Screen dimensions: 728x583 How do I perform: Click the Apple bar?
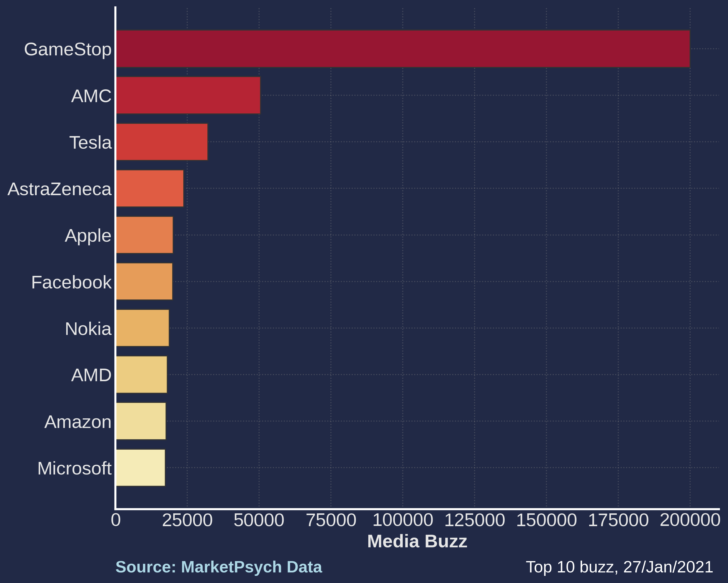144,235
